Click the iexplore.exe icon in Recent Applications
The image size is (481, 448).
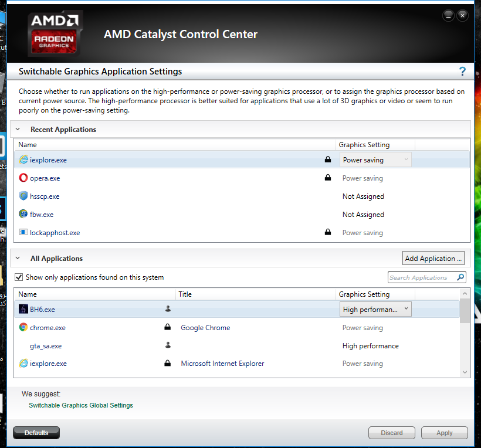tap(23, 159)
